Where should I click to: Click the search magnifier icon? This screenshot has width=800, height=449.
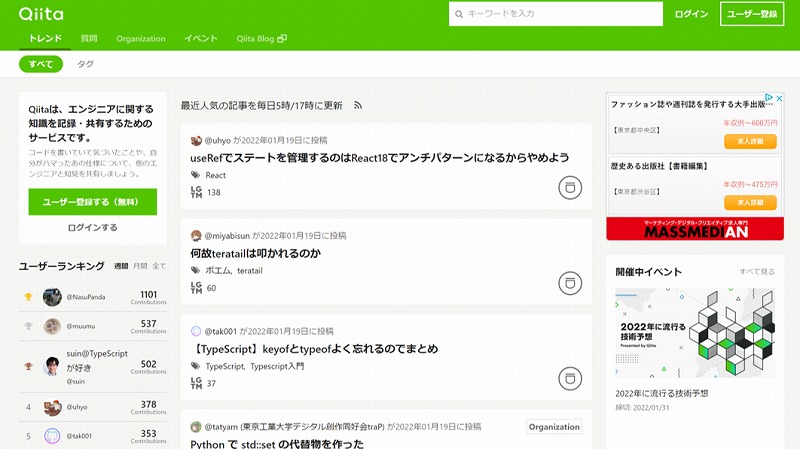[459, 14]
